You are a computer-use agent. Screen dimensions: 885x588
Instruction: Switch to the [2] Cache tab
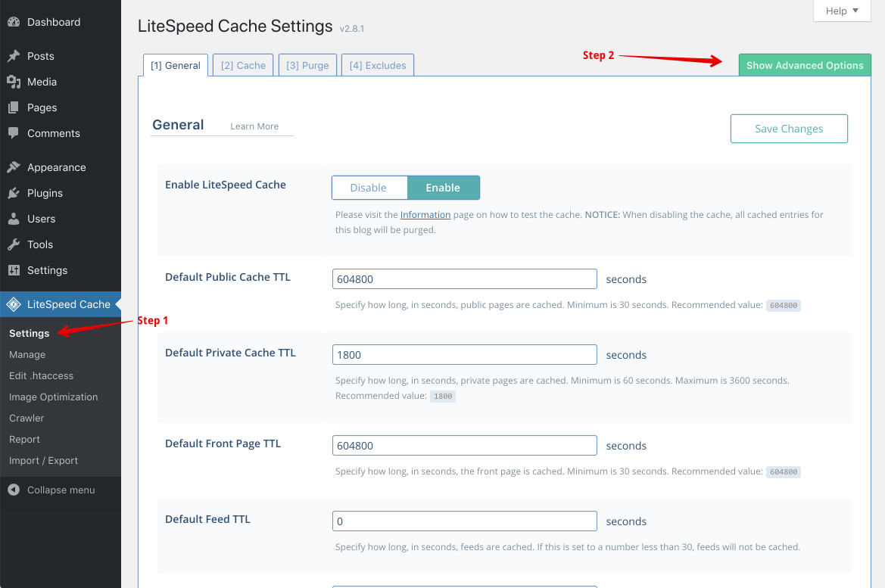[x=243, y=65]
